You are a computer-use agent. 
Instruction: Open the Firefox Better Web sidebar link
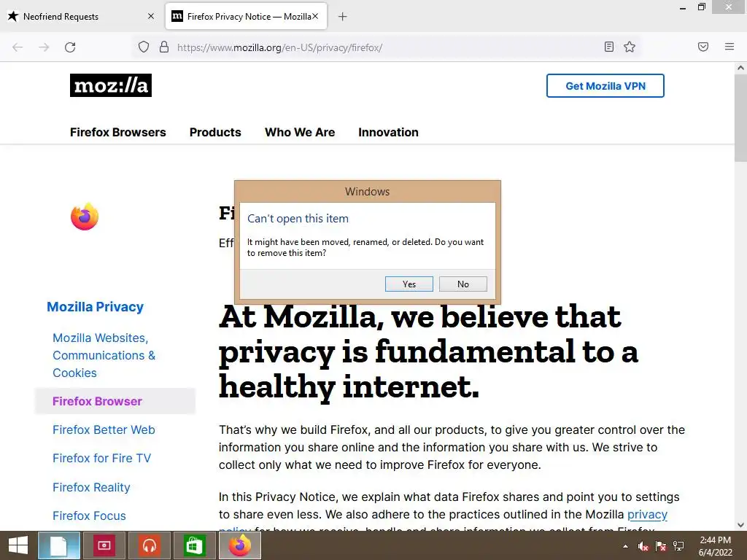coord(104,429)
